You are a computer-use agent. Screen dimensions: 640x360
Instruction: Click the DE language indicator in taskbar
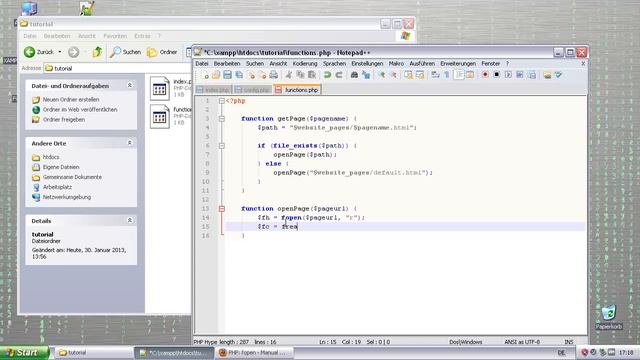click(x=561, y=353)
